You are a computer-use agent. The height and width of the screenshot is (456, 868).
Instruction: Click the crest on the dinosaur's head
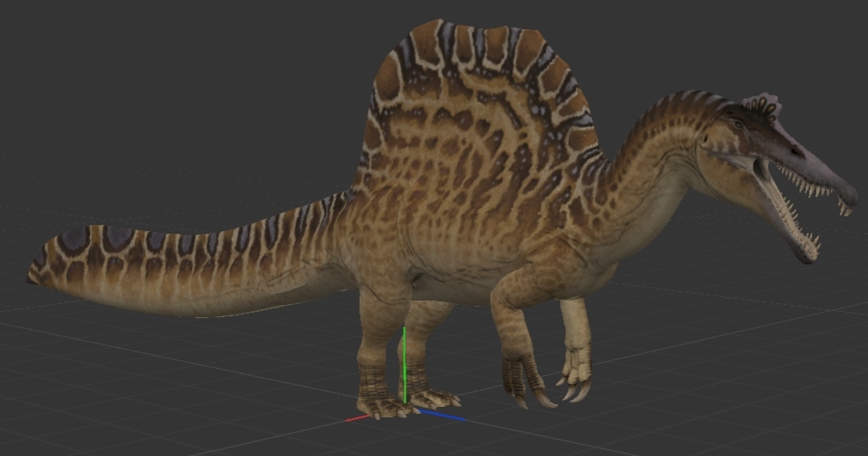coord(760,106)
